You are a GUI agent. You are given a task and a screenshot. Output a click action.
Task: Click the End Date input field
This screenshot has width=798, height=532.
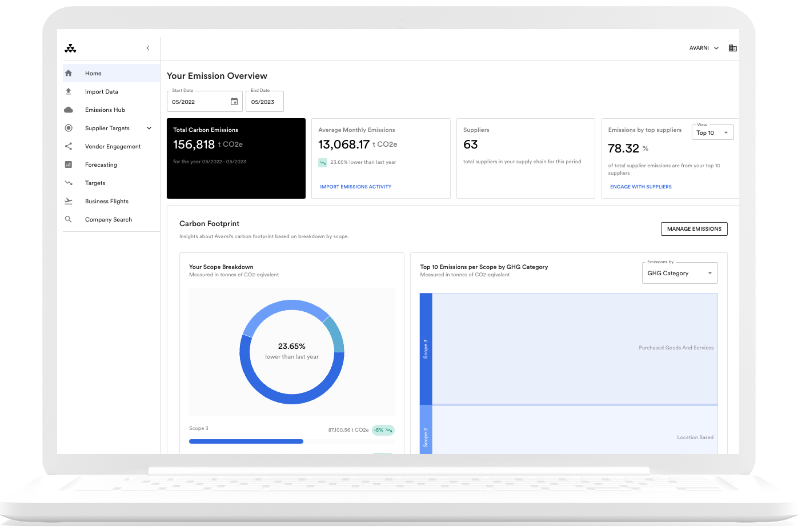coord(264,102)
